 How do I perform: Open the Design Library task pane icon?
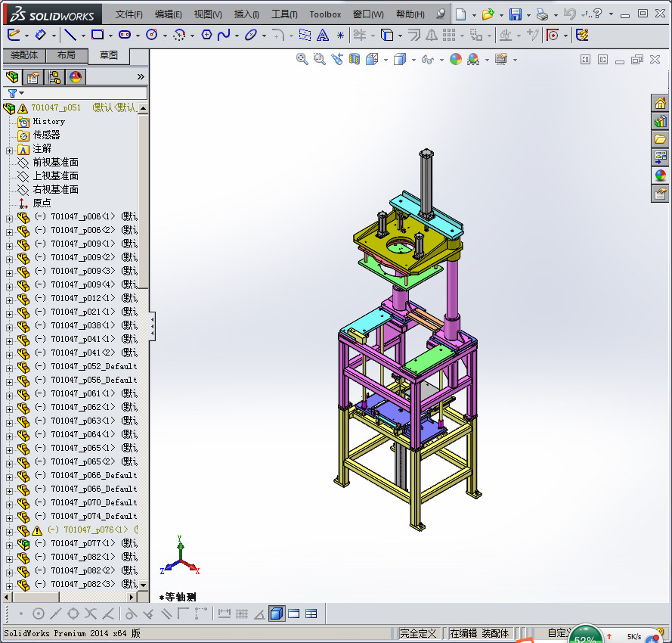(660, 121)
